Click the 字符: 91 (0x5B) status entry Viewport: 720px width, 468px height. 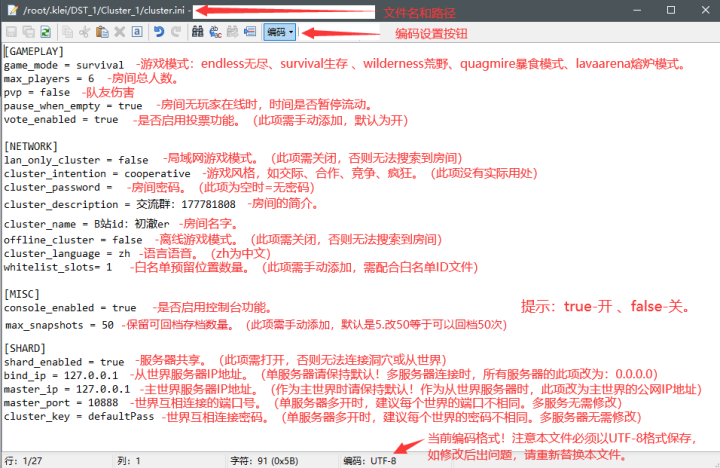264,461
